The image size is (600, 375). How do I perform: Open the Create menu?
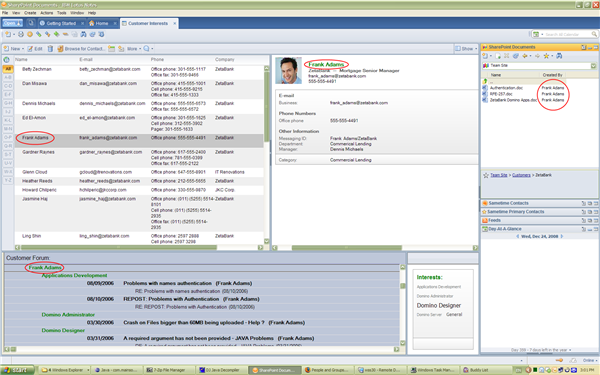(x=30, y=13)
